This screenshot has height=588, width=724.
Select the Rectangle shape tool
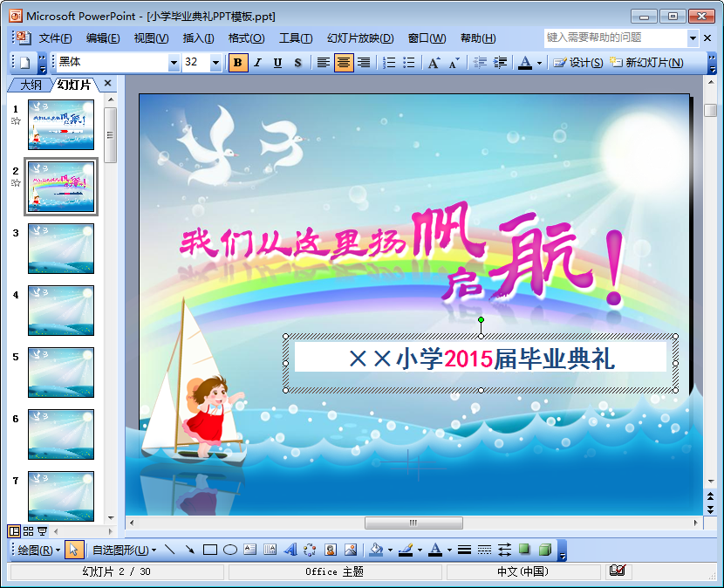(209, 550)
